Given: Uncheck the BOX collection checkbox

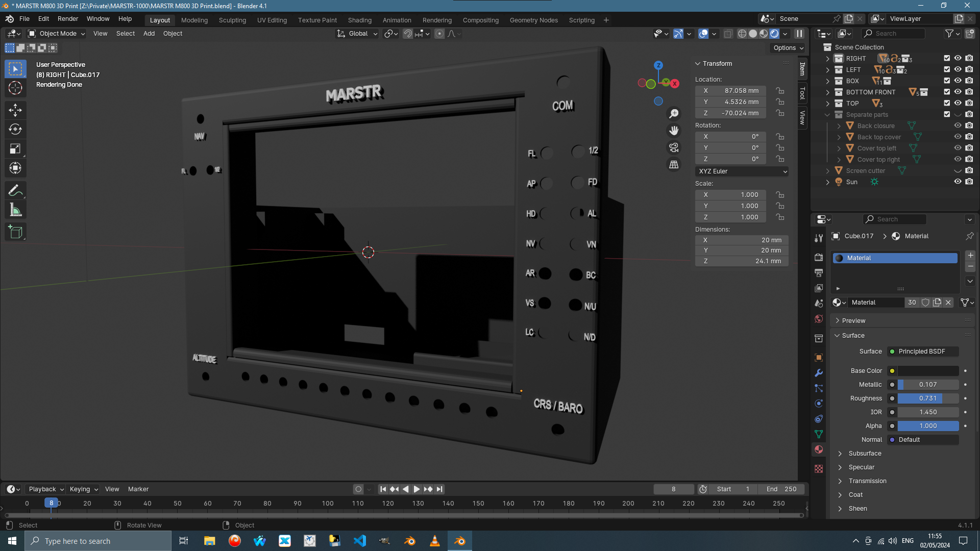Looking at the screenshot, I should [x=947, y=81].
